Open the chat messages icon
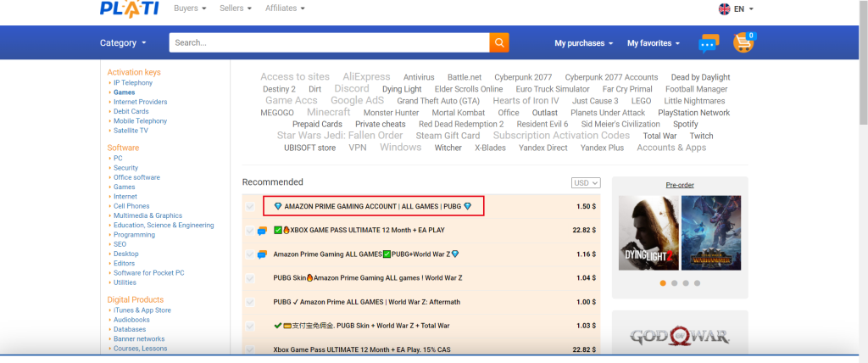The image size is (868, 363). coord(709,43)
